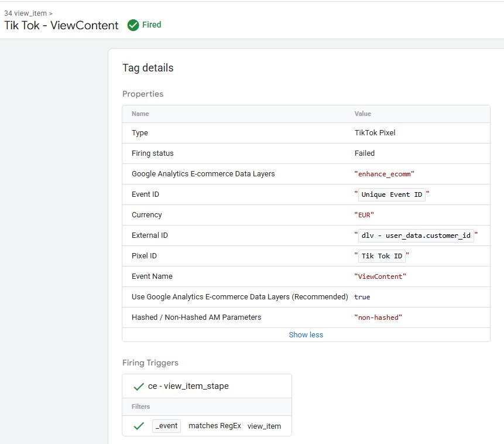Open the Unique Event ID variable chip
Viewport: 504px width, 444px height.
(x=392, y=194)
